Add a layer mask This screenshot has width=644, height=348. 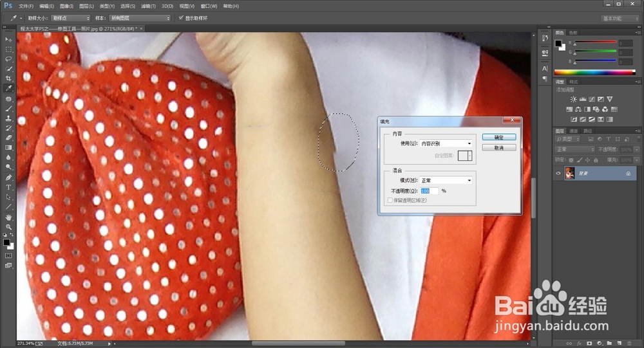(589, 343)
